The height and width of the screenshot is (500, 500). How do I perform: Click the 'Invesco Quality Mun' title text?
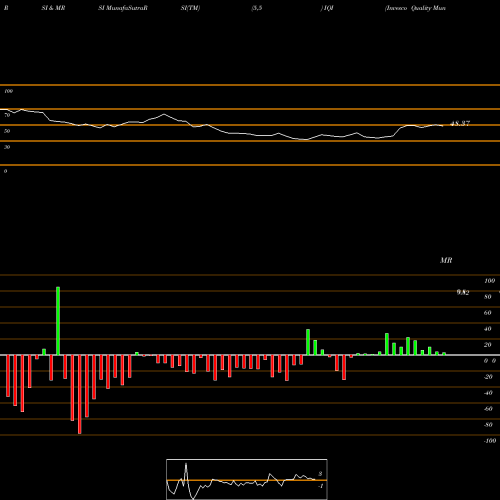tap(415, 8)
